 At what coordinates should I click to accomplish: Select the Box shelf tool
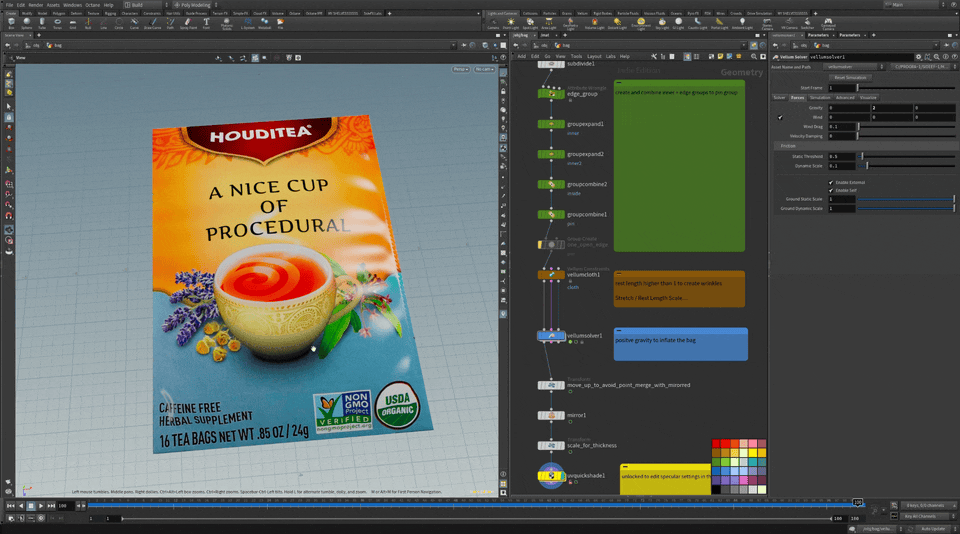pos(11,23)
